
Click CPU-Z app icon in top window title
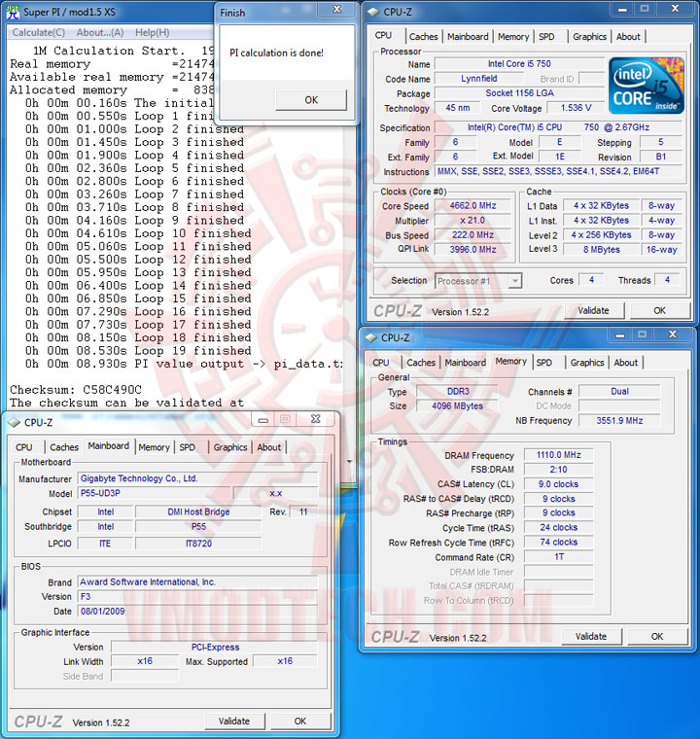coord(373,12)
